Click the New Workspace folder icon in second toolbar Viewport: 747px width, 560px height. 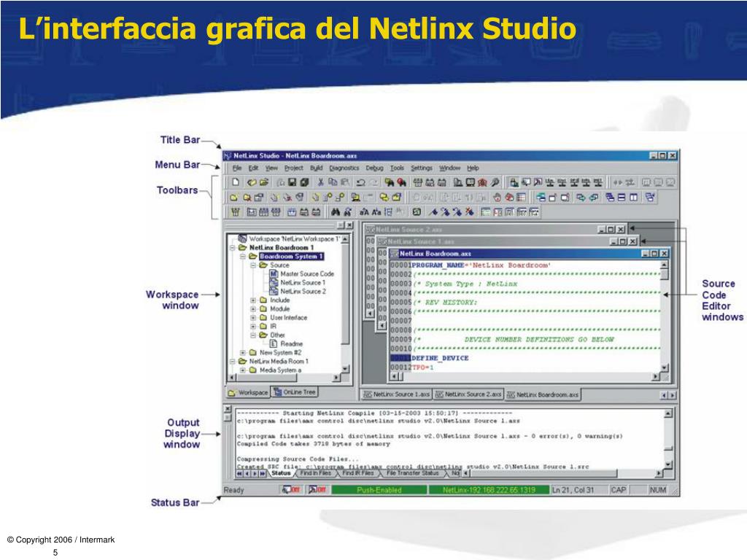point(234,197)
